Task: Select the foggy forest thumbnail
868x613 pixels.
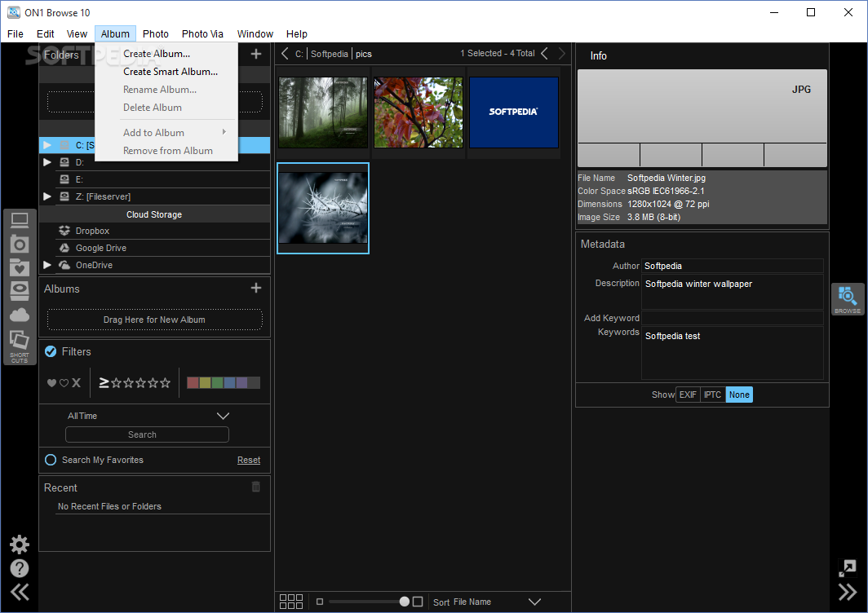Action: [323, 112]
